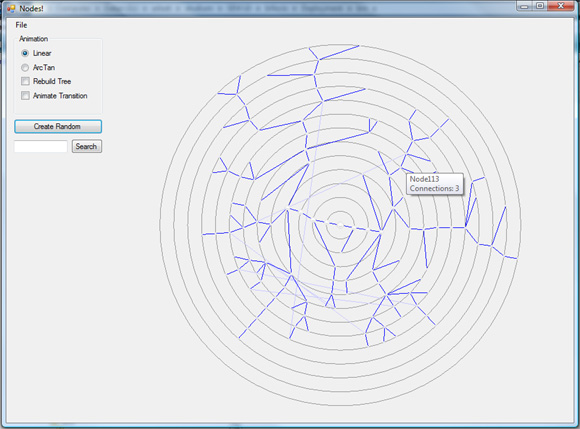Select the ArcTan animation radio button
The image size is (580, 429).
[x=25, y=67]
